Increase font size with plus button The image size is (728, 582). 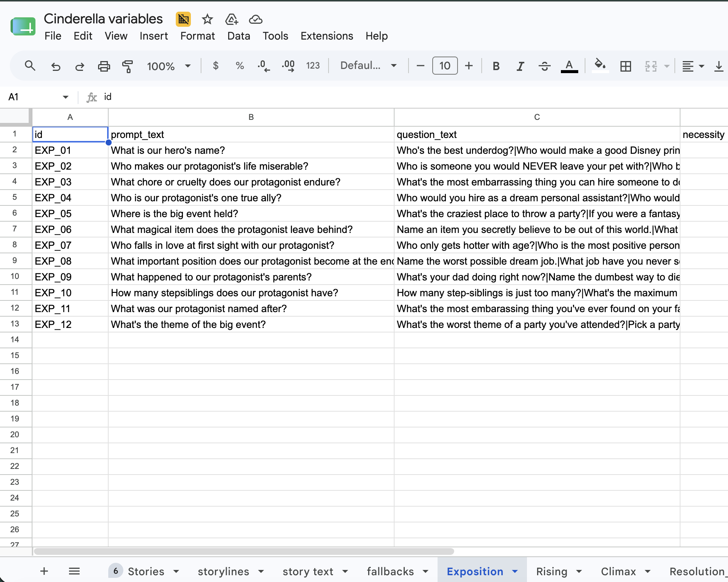pyautogui.click(x=469, y=66)
